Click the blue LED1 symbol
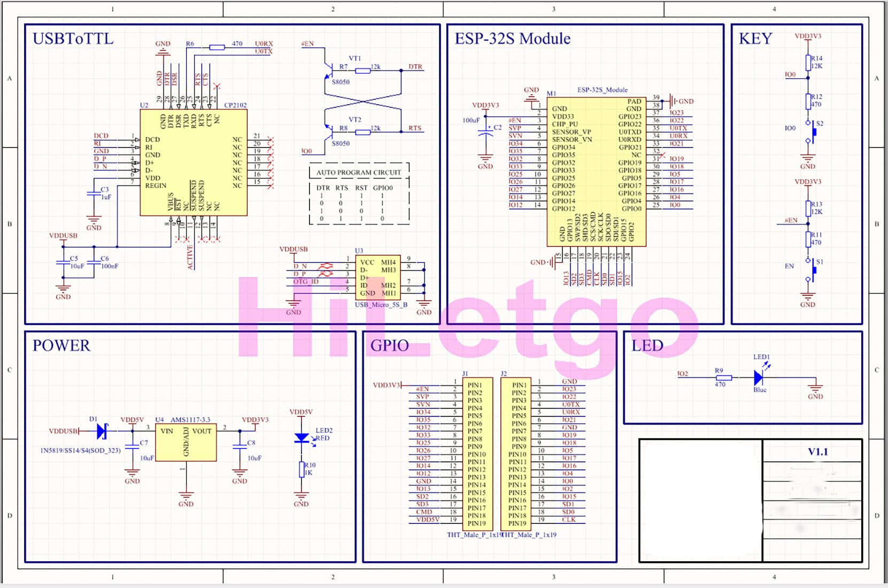The height and width of the screenshot is (588, 888). pos(759,377)
